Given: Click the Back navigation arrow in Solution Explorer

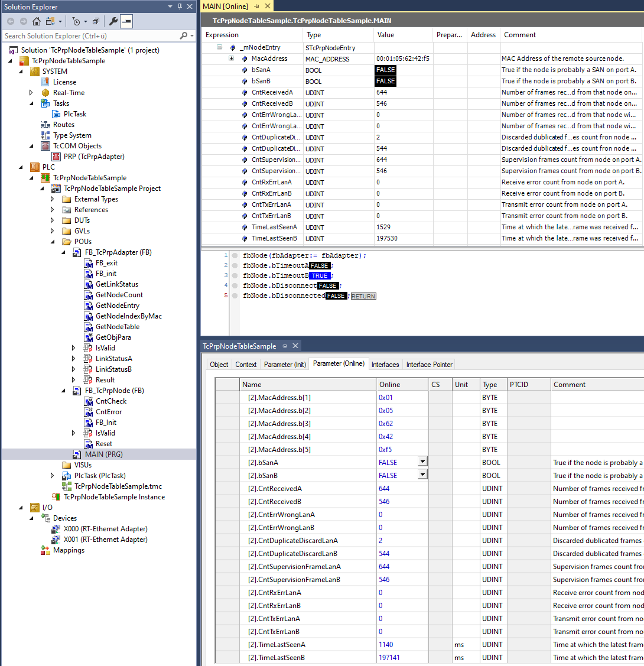Looking at the screenshot, I should [x=11, y=21].
